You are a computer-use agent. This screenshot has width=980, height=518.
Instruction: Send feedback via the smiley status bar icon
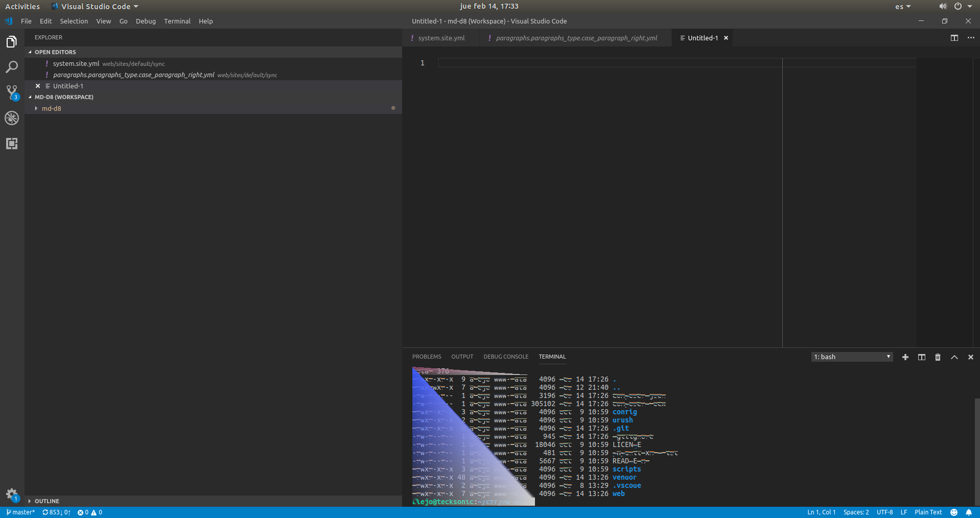pyautogui.click(x=953, y=512)
